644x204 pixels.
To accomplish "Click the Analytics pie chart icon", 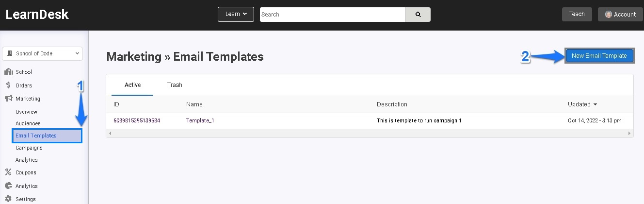I will point(8,186).
